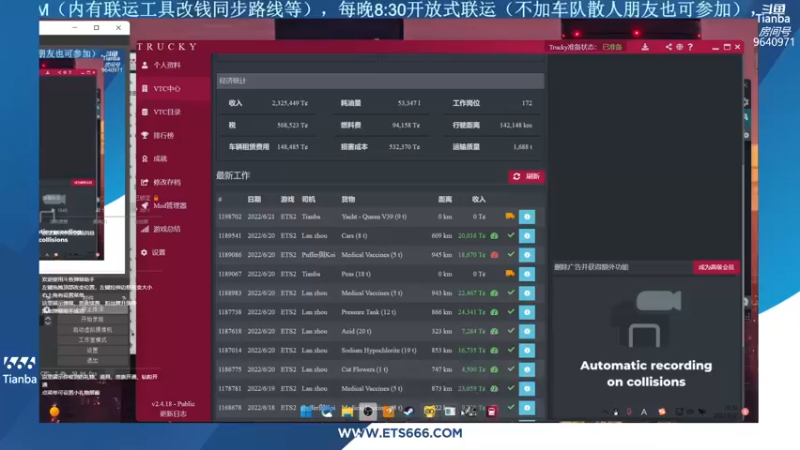
Task: Open info for job 1198702 Yacht
Action: click(x=527, y=217)
